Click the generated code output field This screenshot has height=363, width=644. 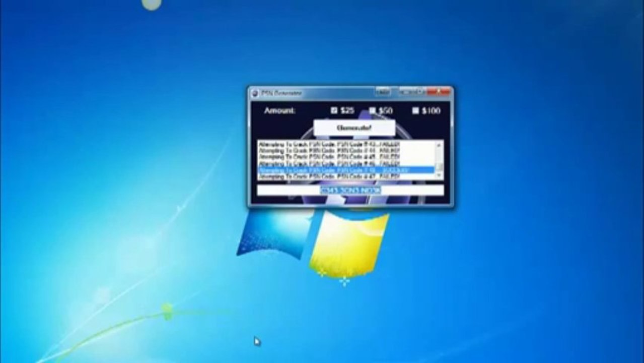350,190
